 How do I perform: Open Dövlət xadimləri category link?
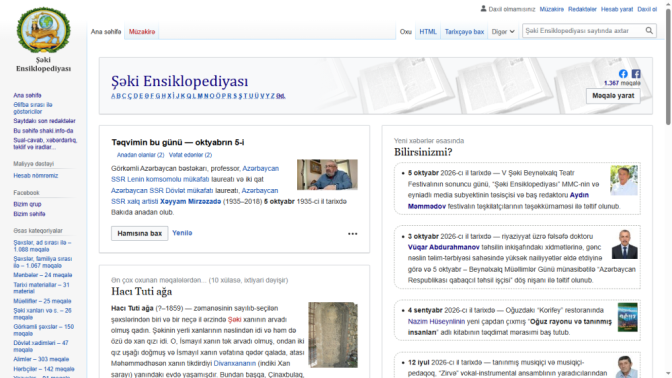[x=41, y=346]
